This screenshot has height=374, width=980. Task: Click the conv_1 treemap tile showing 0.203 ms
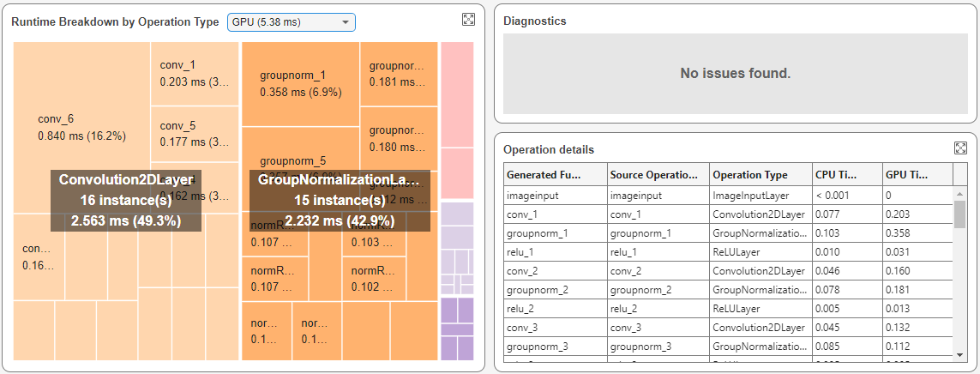pos(195,74)
